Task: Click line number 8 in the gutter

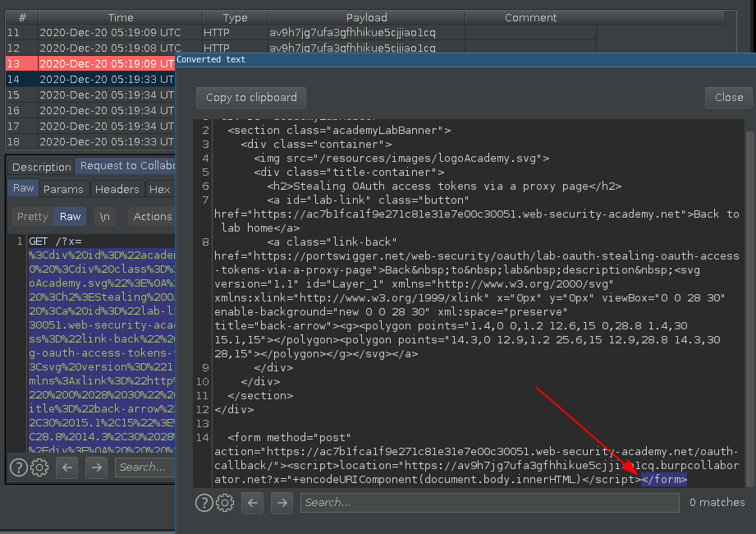Action: [x=206, y=242]
